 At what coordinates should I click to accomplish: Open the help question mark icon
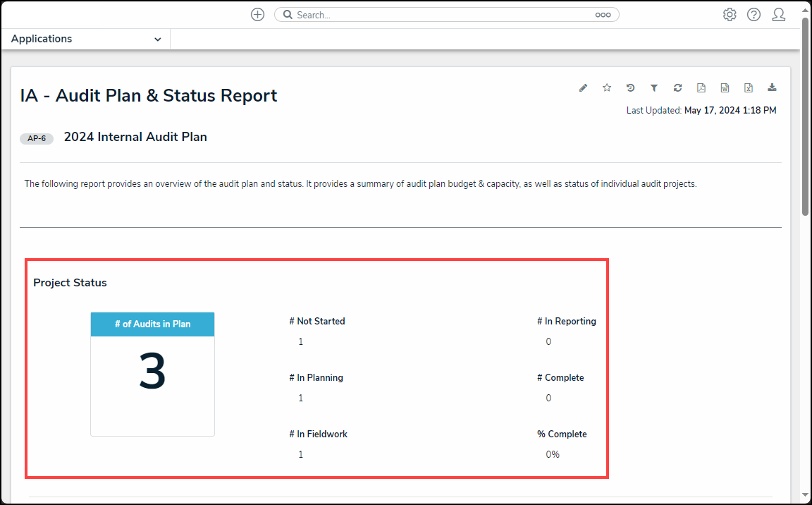(753, 15)
